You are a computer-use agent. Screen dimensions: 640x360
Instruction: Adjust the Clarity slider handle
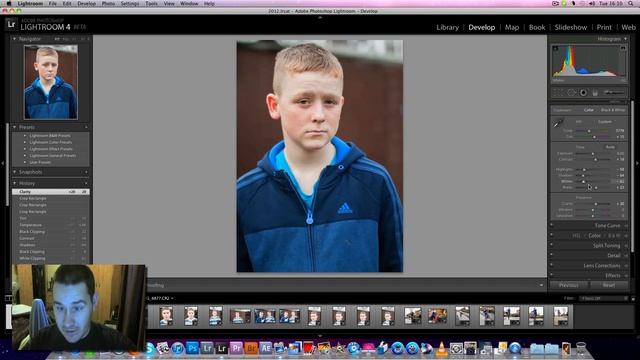click(x=596, y=204)
